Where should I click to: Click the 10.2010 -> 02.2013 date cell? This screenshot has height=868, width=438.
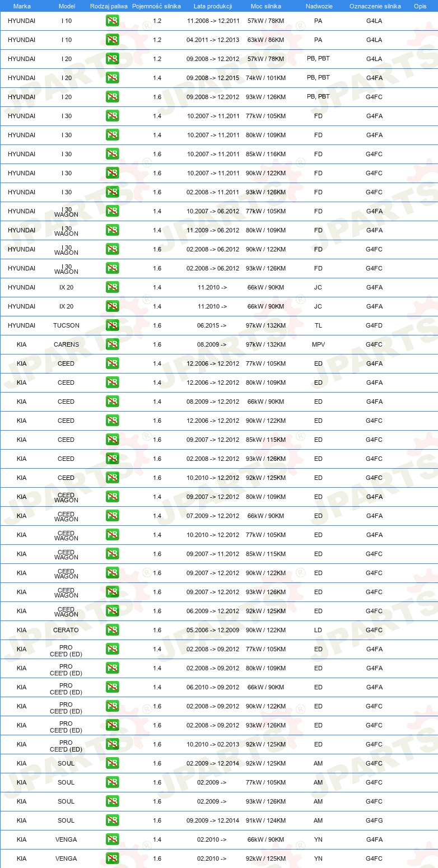213,744
